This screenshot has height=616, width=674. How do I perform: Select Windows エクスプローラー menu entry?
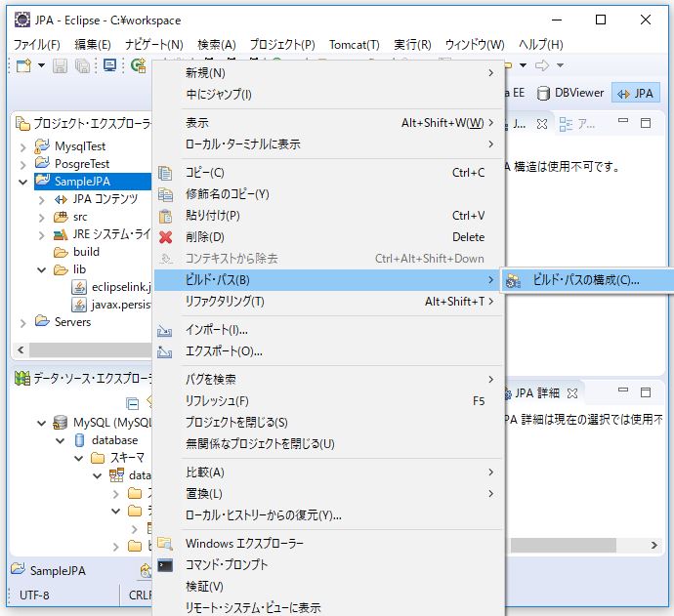point(244,544)
